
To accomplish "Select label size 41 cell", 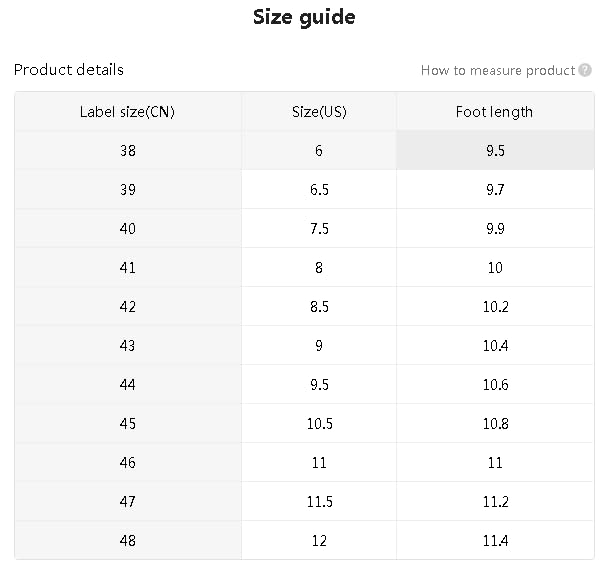I will pos(127,268).
